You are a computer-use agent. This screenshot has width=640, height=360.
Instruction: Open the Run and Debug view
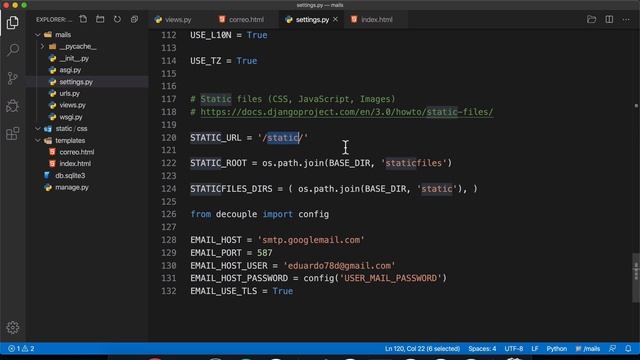(13, 106)
